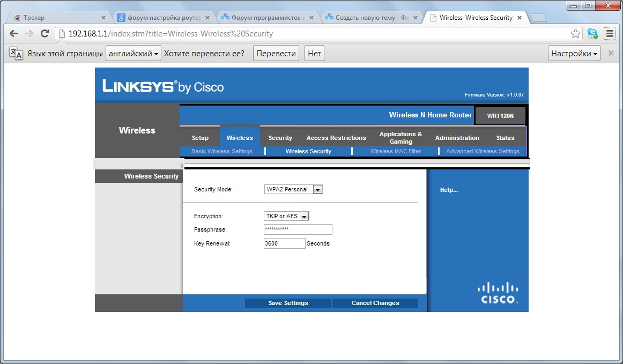The width and height of the screenshot is (623, 364).
Task: Click the Перевести translate button
Action: point(276,53)
